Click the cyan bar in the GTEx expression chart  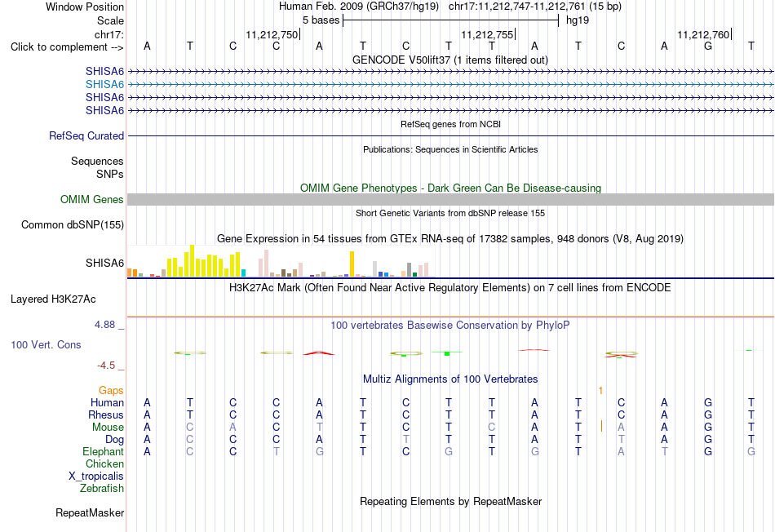(243, 273)
